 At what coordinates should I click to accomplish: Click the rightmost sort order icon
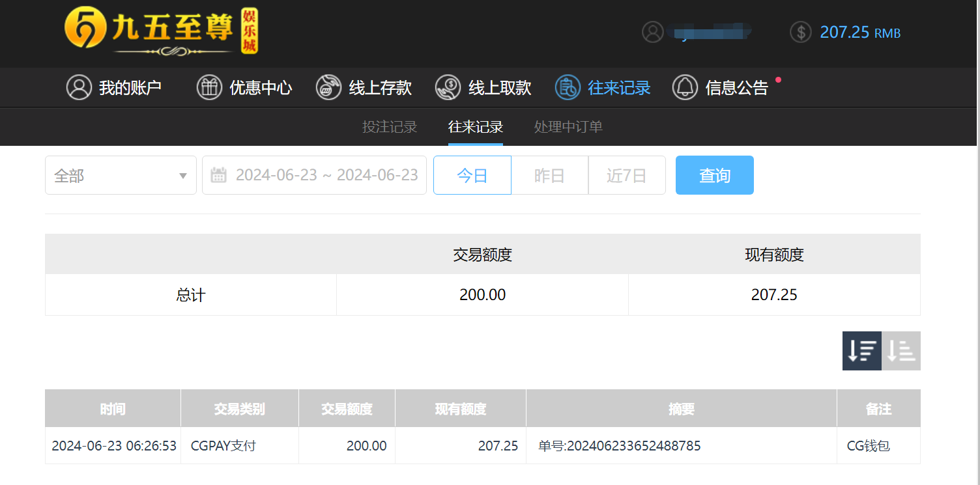901,351
